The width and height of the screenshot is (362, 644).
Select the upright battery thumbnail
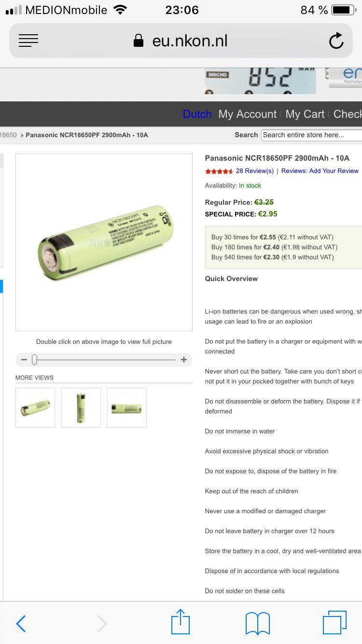[81, 408]
